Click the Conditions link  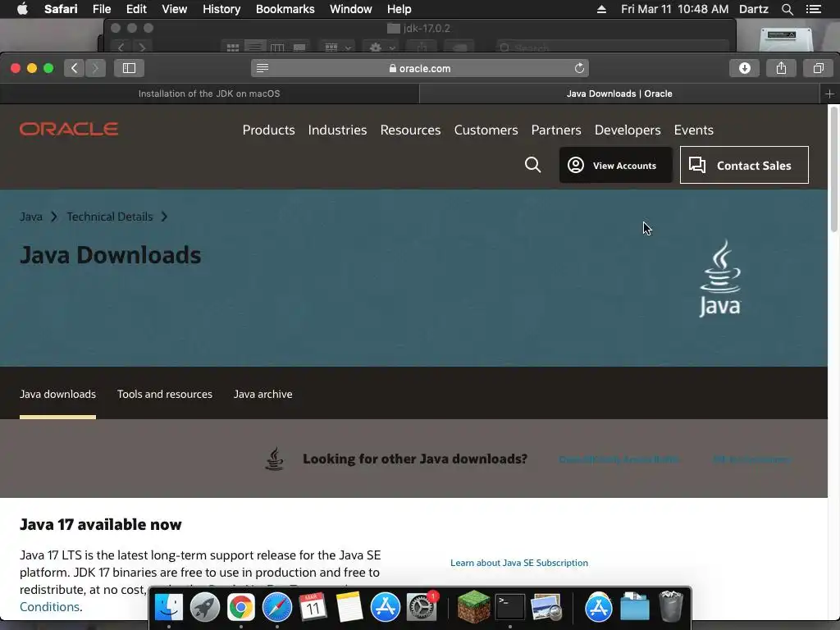tap(50, 607)
